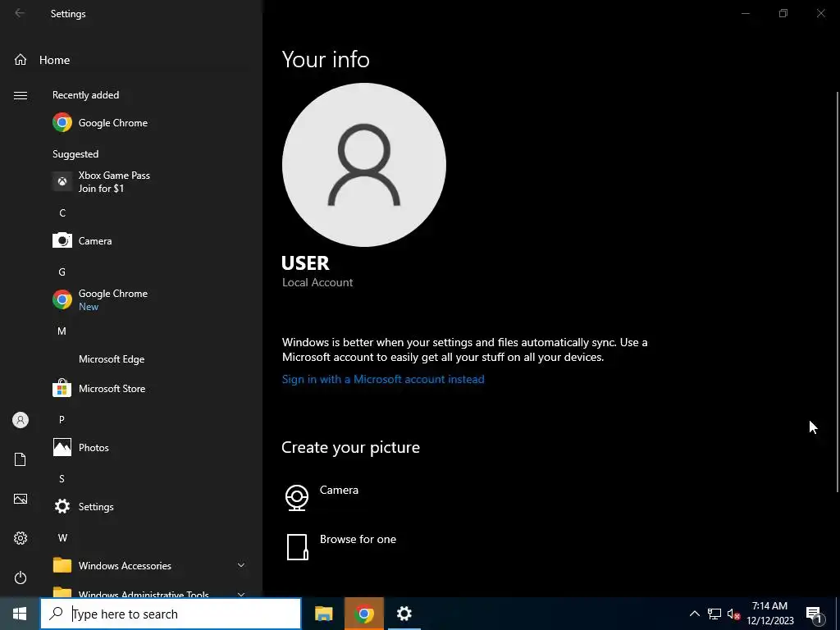This screenshot has width=840, height=630.
Task: Open Pictures from the Start rail
Action: 21,499
